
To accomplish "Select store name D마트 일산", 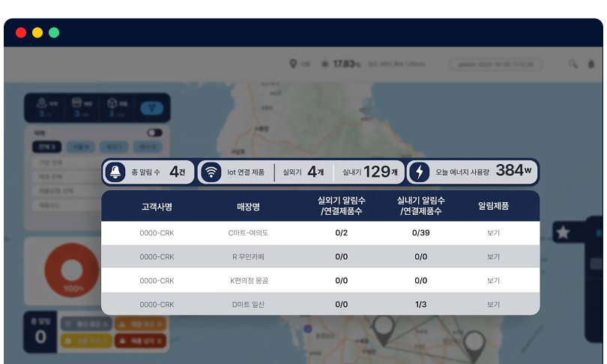I will [x=248, y=304].
